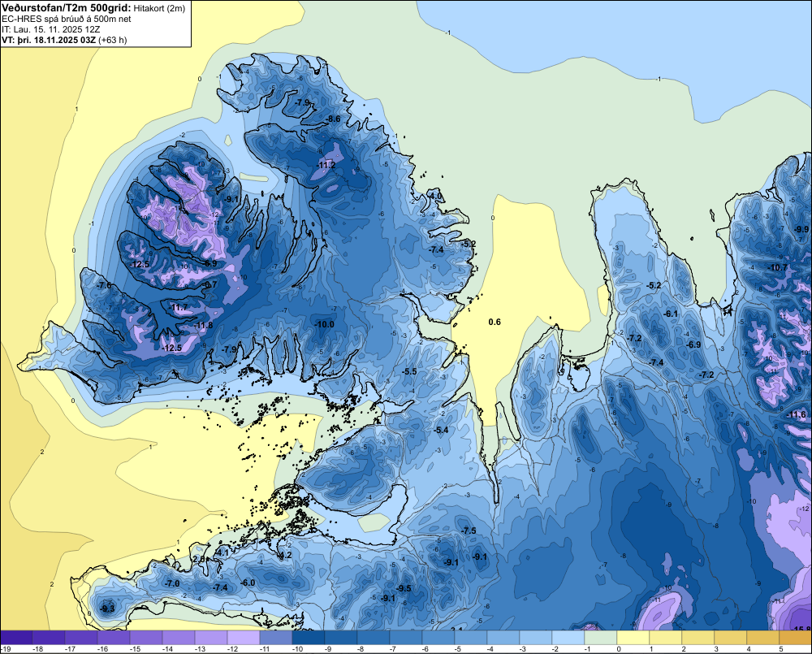Screen dimensions: 812x654
Task: Click the -6.7 temperature label
Action: coord(210,284)
